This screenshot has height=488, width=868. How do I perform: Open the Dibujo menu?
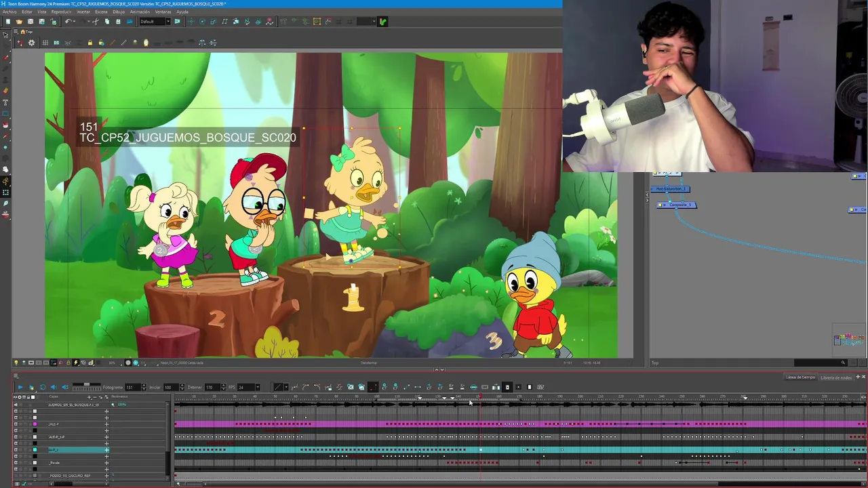pyautogui.click(x=119, y=12)
